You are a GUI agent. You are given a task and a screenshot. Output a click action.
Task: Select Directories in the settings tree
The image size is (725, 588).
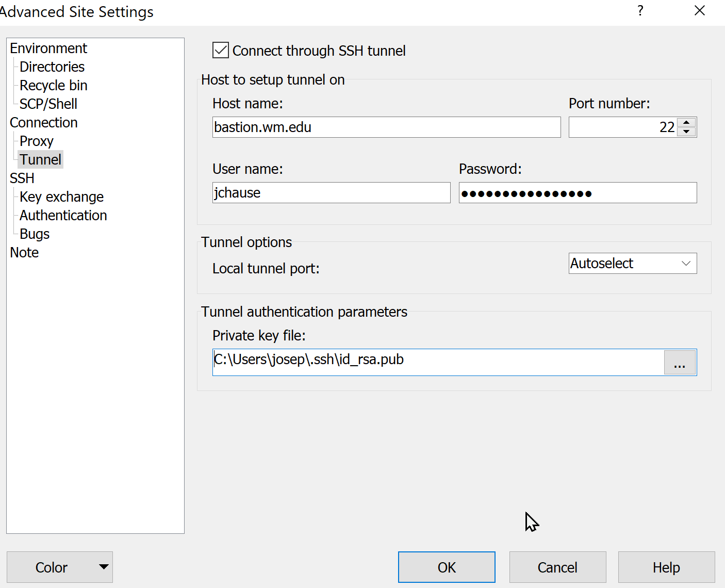[52, 67]
